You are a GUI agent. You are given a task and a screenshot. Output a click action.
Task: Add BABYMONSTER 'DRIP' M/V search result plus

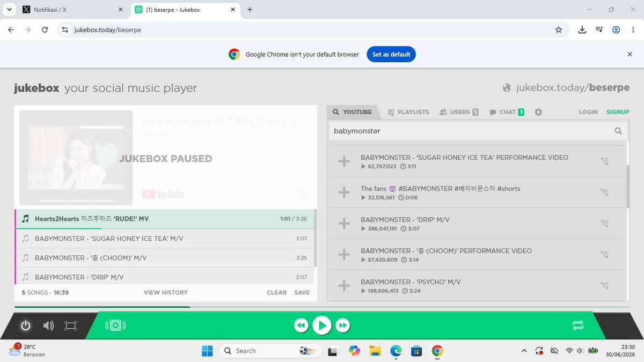(x=344, y=224)
